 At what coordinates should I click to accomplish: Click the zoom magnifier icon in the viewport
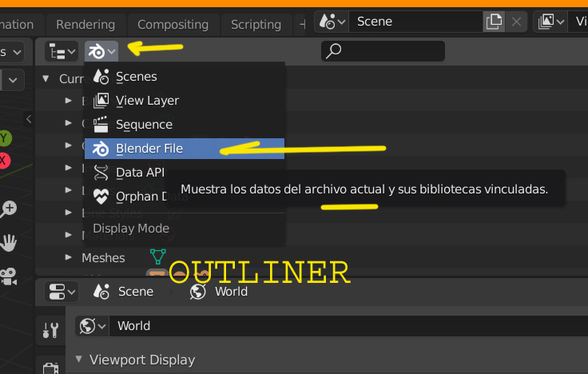click(x=9, y=209)
